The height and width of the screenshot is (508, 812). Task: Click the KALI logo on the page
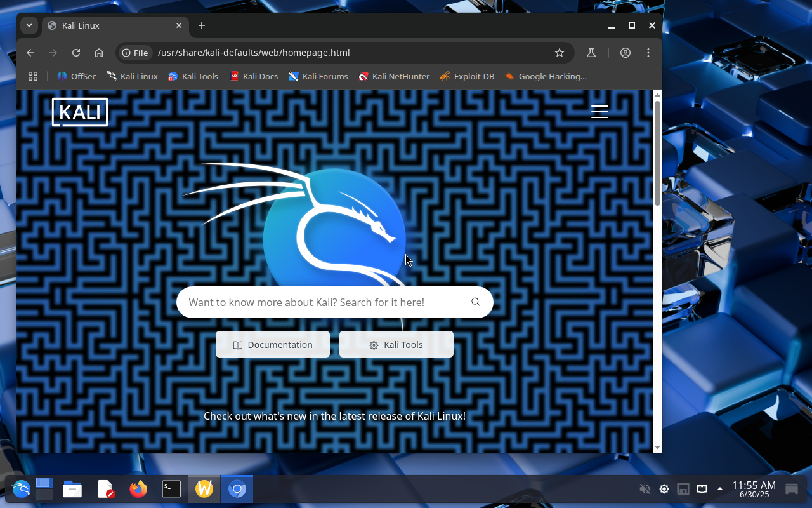(80, 112)
